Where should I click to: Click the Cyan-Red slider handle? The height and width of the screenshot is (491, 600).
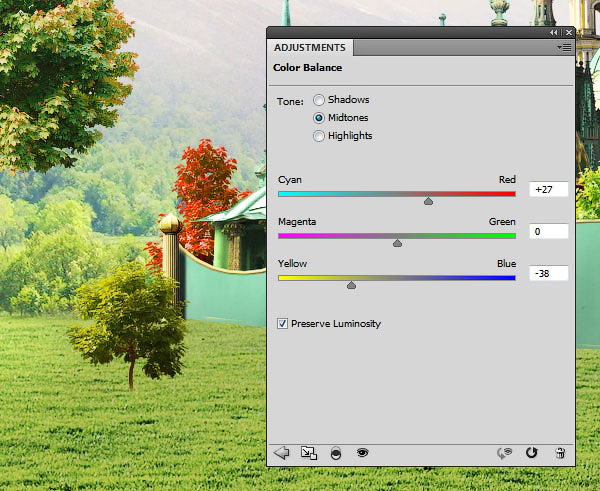coord(428,201)
